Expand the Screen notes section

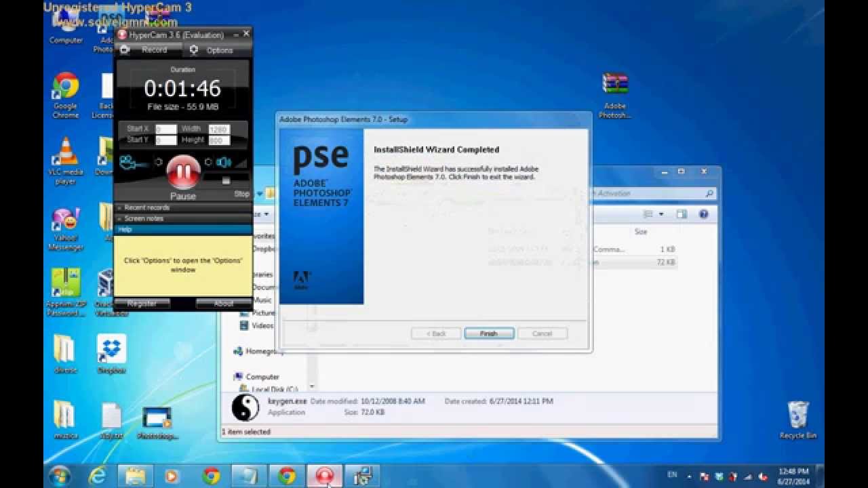point(184,218)
